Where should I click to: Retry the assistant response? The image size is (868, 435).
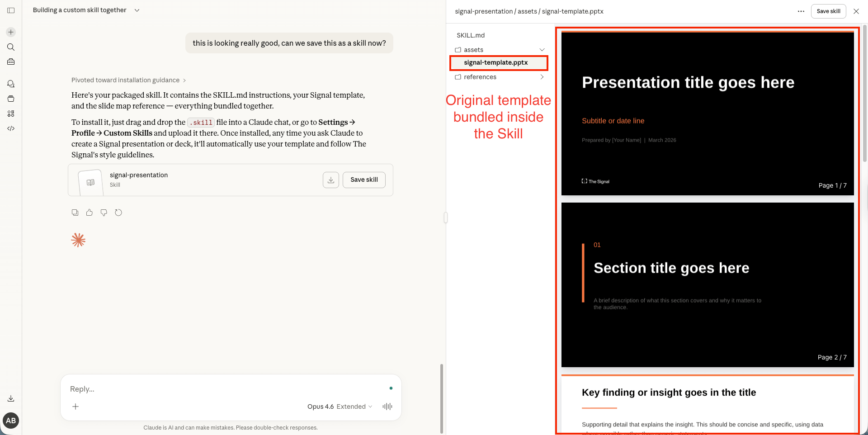click(x=118, y=213)
